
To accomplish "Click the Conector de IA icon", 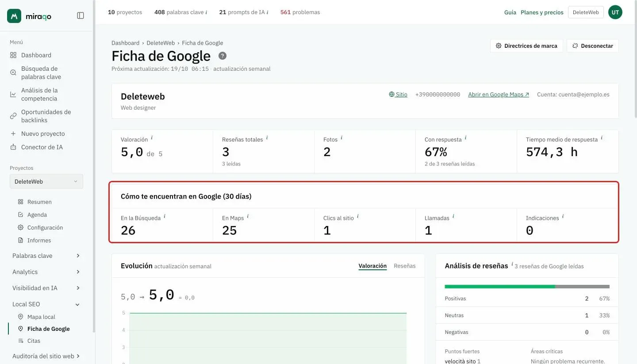I will [13, 147].
